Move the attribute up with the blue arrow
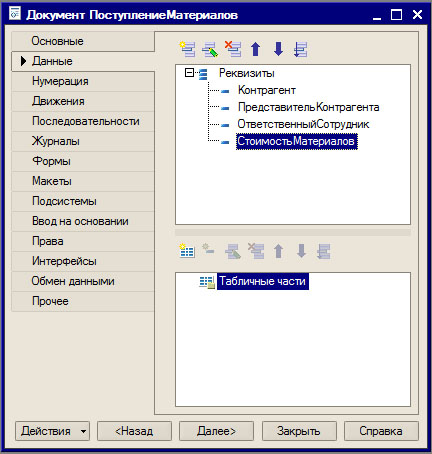Image resolution: width=432 pixels, height=454 pixels. [x=256, y=49]
